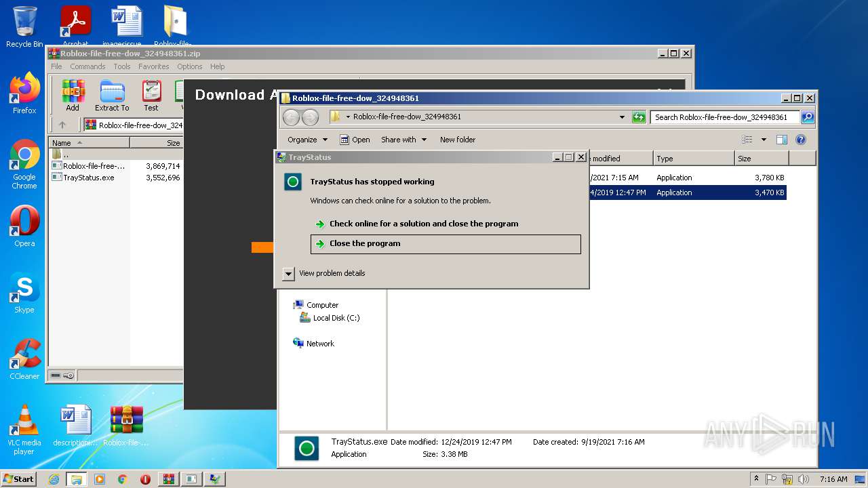Click the Explorer Forward navigation button
This screenshot has height=488, width=868.
coord(310,117)
